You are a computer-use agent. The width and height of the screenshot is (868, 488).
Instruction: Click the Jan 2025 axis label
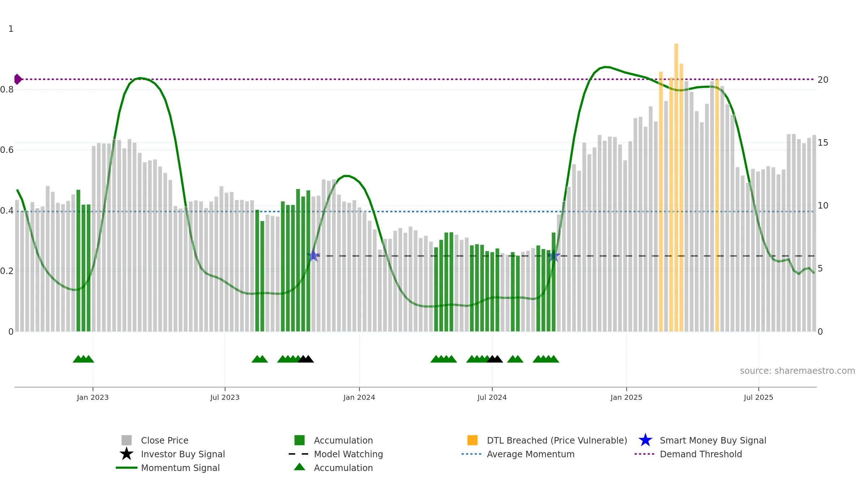626,398
